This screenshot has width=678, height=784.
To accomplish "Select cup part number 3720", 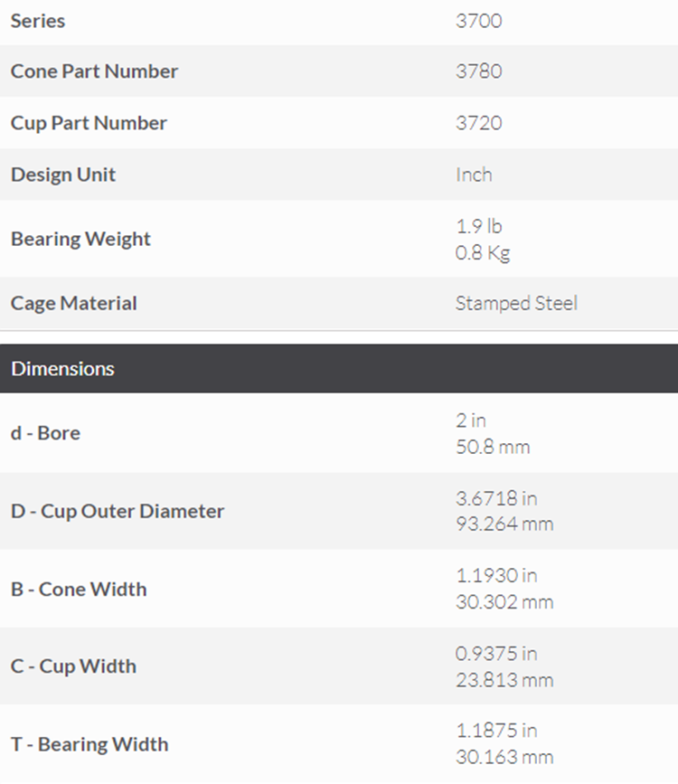I will tap(478, 123).
